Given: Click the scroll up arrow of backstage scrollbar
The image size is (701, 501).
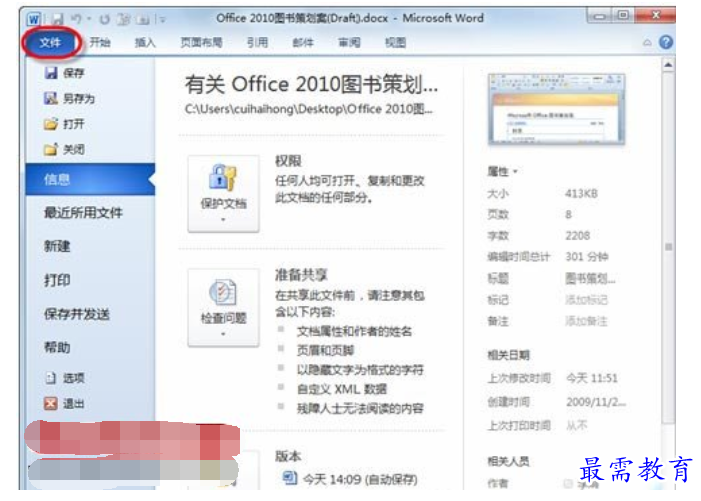Looking at the screenshot, I should coord(668,65).
